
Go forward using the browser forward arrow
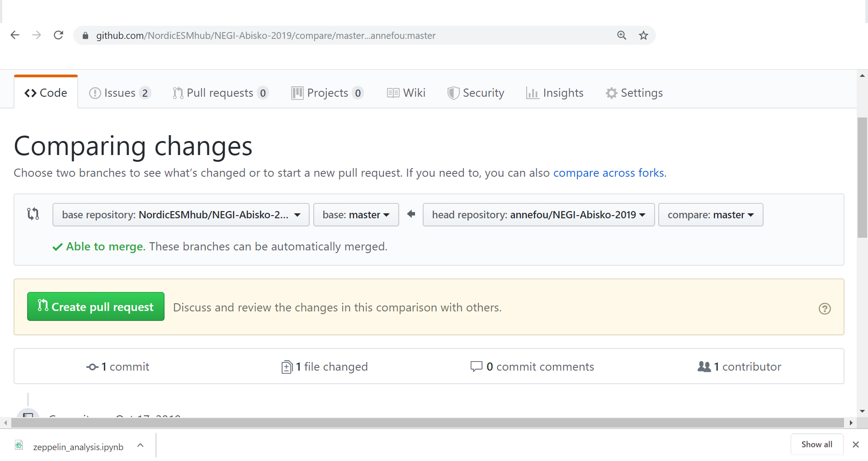coord(37,35)
